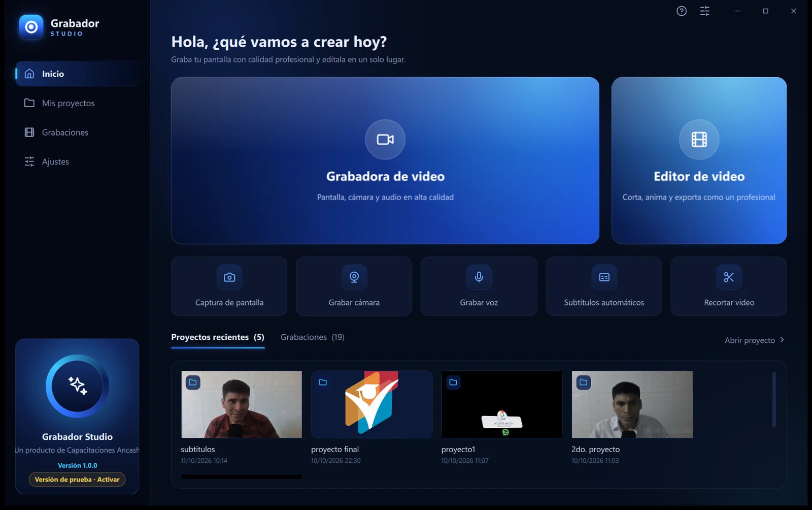Click the date 10/10/2026 22:30
Viewport: 812px width, 510px height.
click(336, 461)
